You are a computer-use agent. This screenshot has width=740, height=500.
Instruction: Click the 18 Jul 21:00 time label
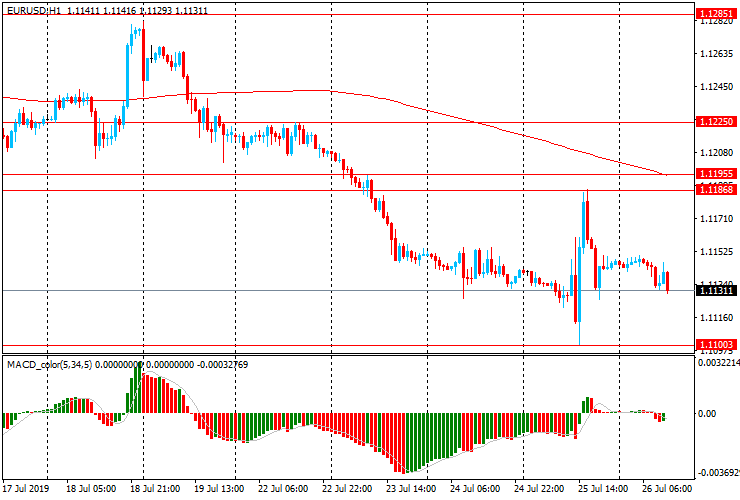point(155,488)
